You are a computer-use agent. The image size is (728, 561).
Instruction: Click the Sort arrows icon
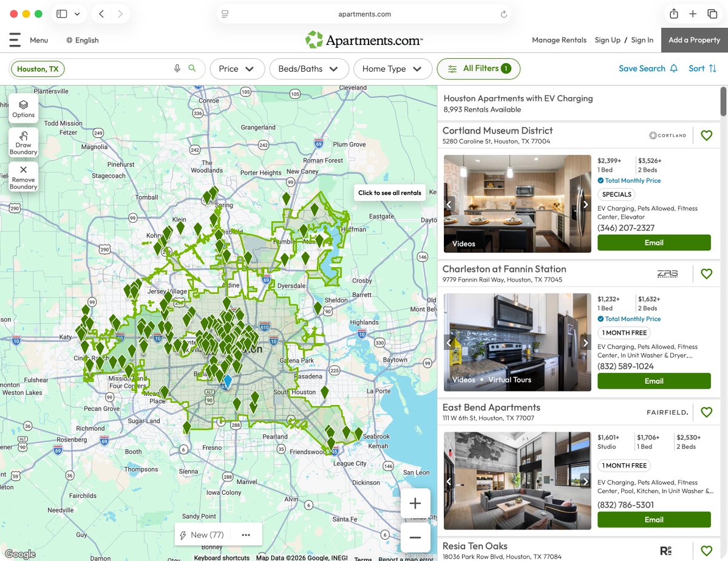(713, 68)
